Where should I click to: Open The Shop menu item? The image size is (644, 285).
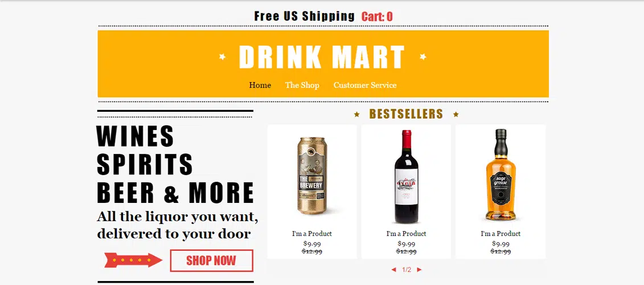(x=302, y=85)
